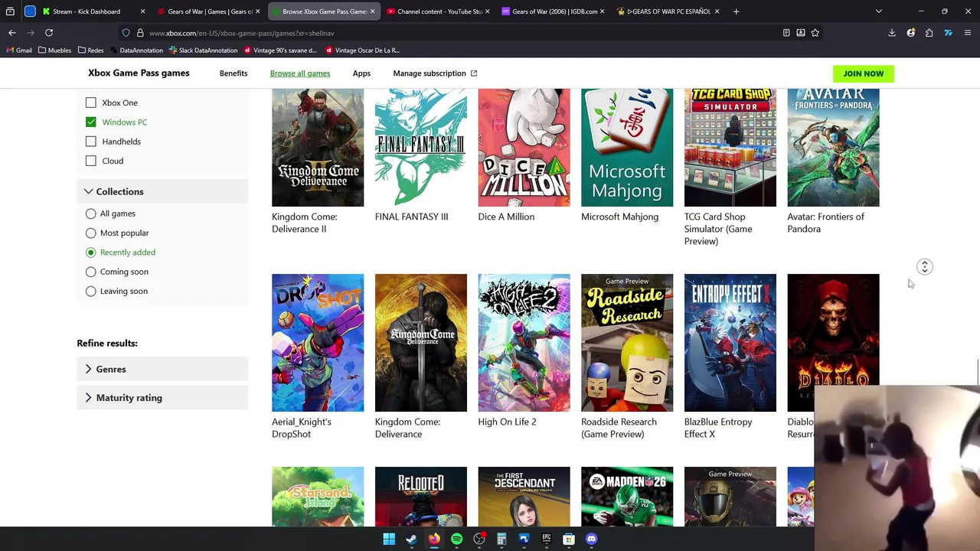
Task: Open the Firefox View icon left of the tabs
Action: [x=10, y=11]
